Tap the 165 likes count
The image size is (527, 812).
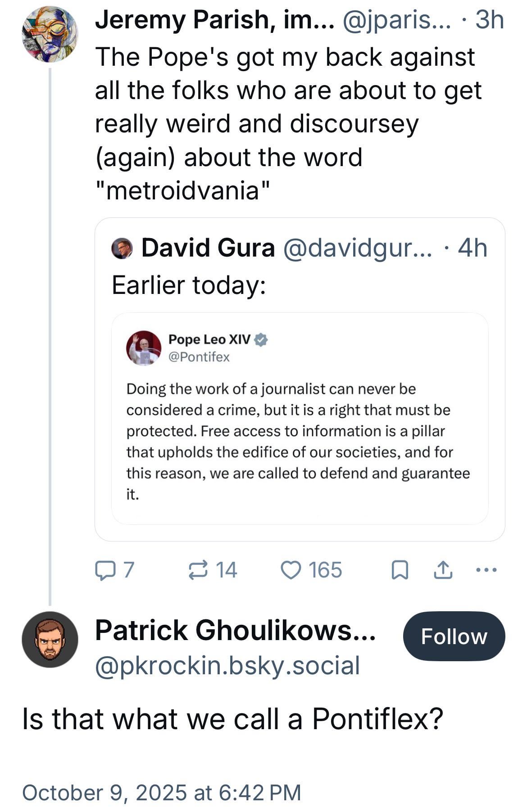325,570
